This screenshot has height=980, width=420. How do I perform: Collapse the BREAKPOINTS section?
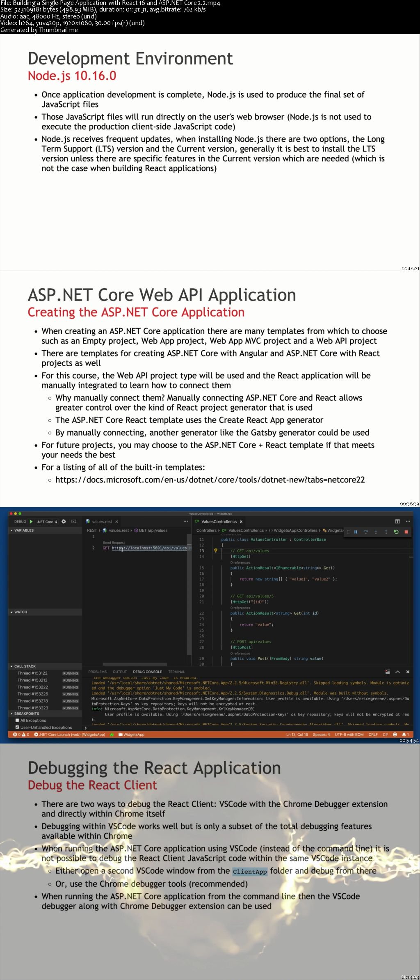point(45,714)
